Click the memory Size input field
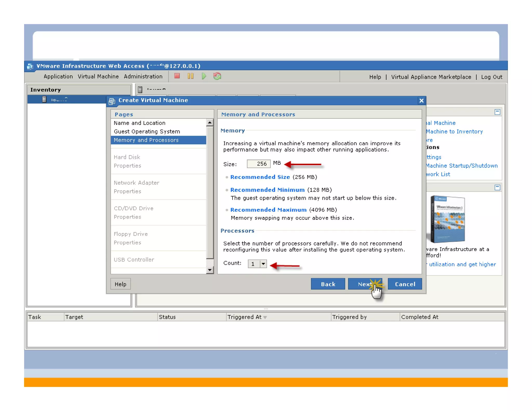 tap(258, 164)
